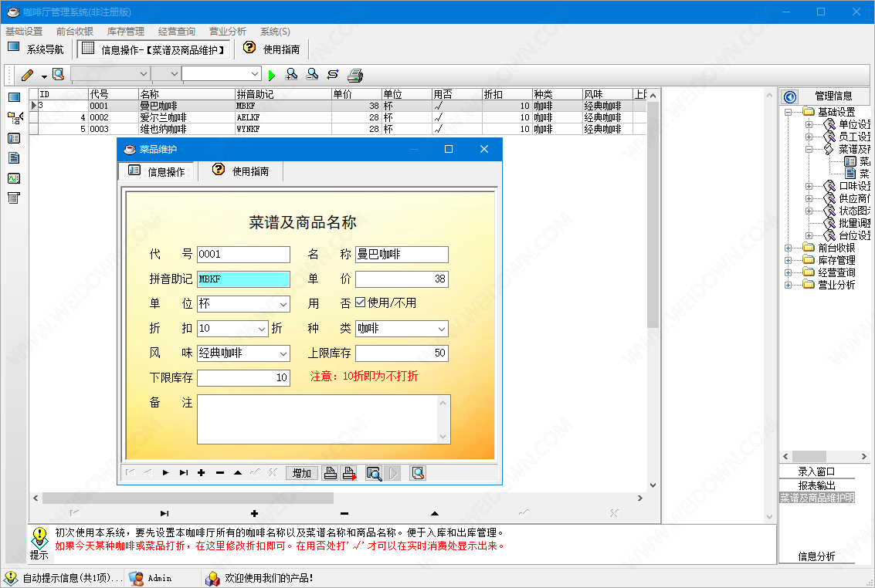Expand the 前台收银 tree node
This screenshot has width=875, height=588.
coord(789,248)
